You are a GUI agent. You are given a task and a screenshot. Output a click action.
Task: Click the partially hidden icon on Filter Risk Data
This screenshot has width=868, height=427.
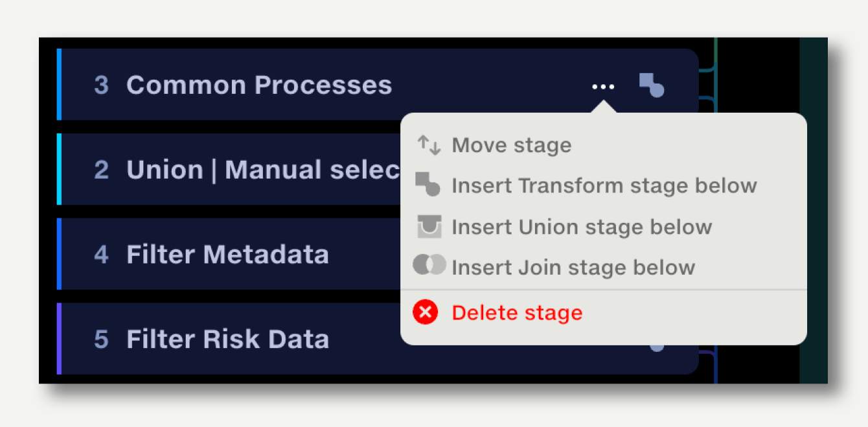(x=657, y=347)
